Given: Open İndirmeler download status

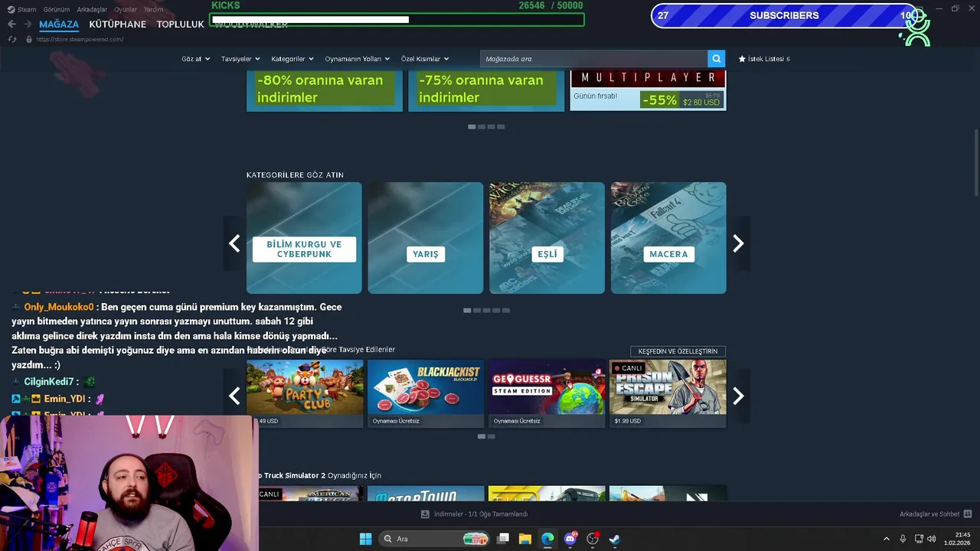Looking at the screenshot, I should [x=475, y=514].
